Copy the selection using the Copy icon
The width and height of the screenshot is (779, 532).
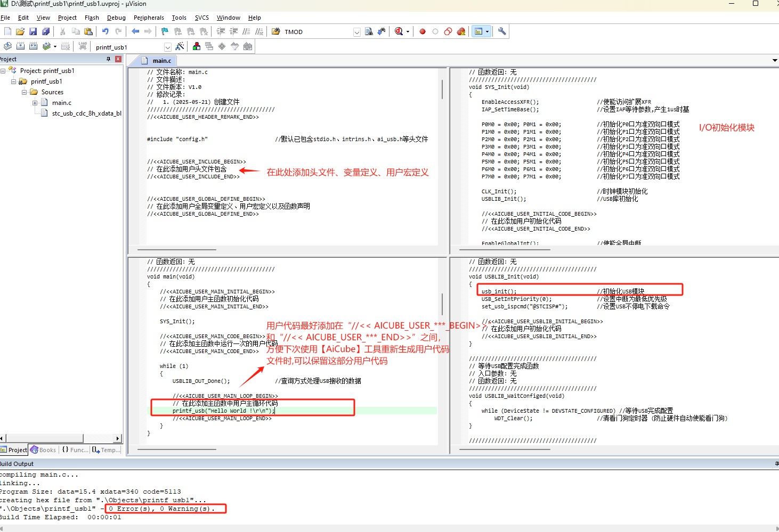(x=76, y=31)
